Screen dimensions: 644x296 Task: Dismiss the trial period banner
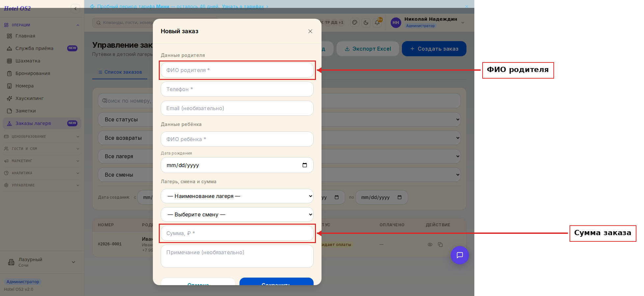[x=466, y=7]
